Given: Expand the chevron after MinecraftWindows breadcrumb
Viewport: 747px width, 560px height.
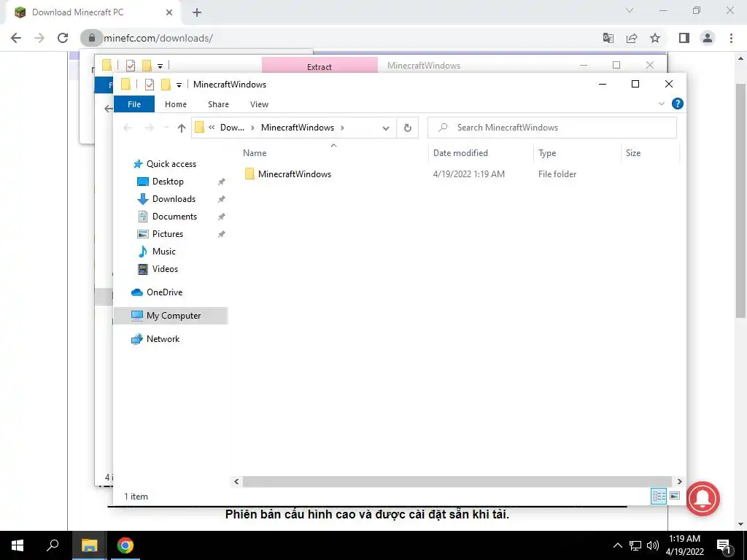Looking at the screenshot, I should click(343, 128).
